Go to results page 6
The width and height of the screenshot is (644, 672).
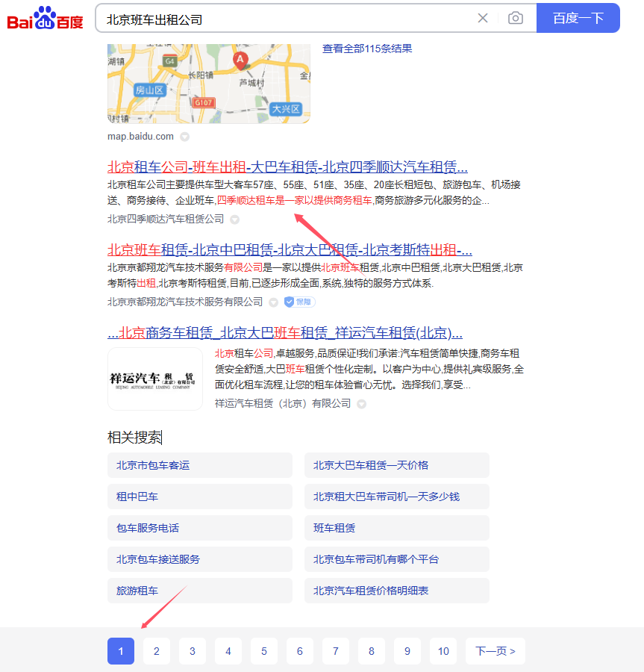coord(300,651)
